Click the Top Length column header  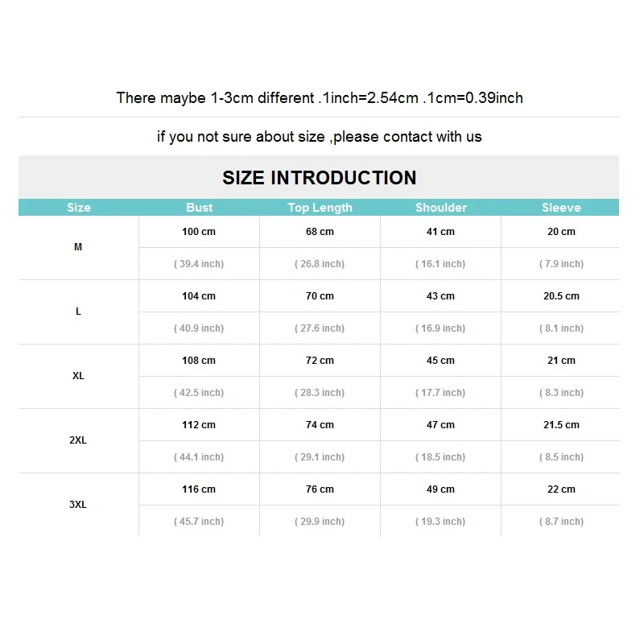[320, 208]
